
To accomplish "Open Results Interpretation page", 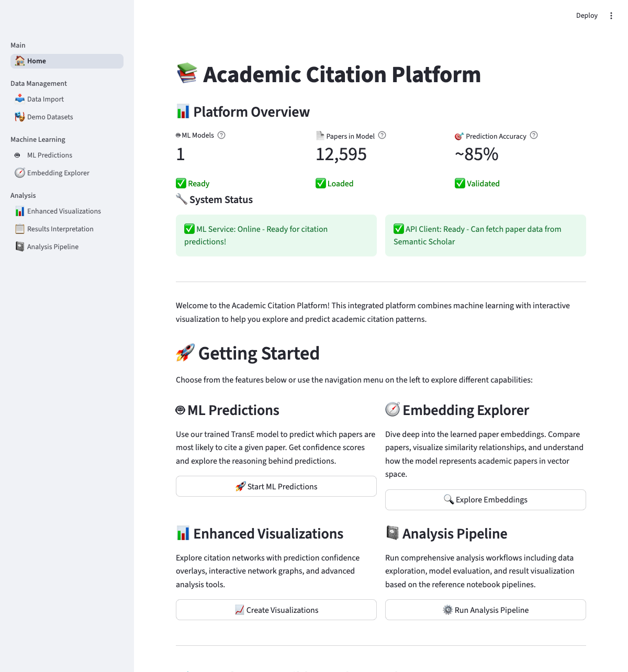I will tap(60, 229).
